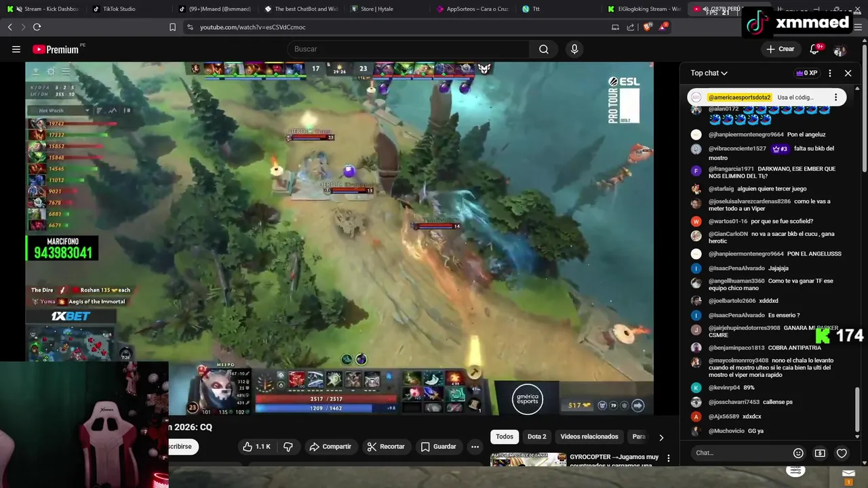This screenshot has width=868, height=488.
Task: Click the video player area
Action: tap(339, 237)
